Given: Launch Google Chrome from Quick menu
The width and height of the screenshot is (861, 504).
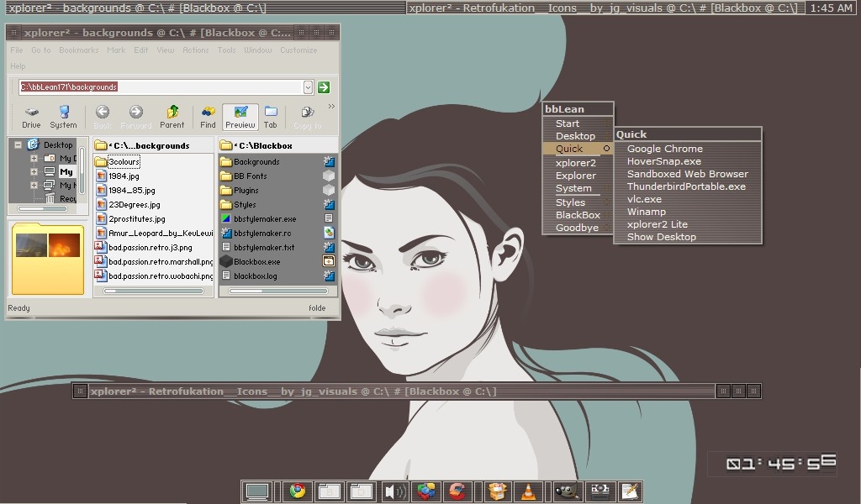Looking at the screenshot, I should pos(688,149).
